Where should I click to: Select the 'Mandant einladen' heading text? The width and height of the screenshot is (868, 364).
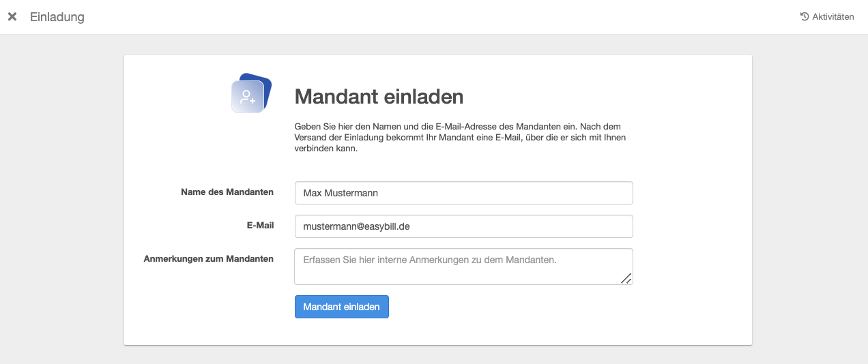point(379,97)
